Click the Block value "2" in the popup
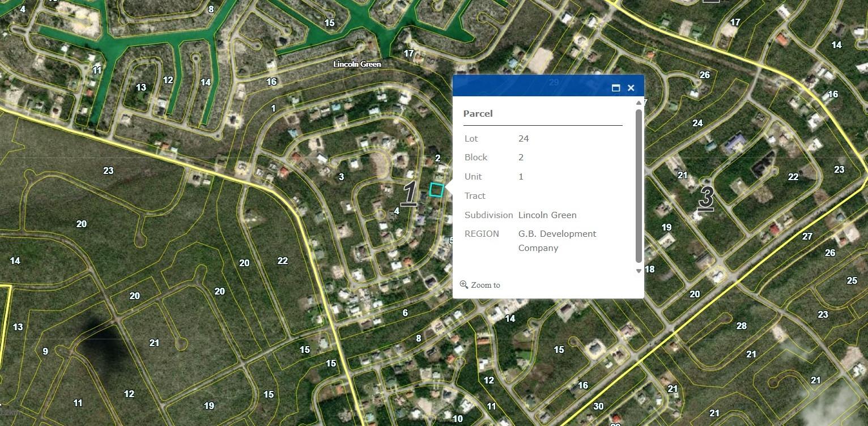This screenshot has width=868, height=426. click(x=521, y=157)
